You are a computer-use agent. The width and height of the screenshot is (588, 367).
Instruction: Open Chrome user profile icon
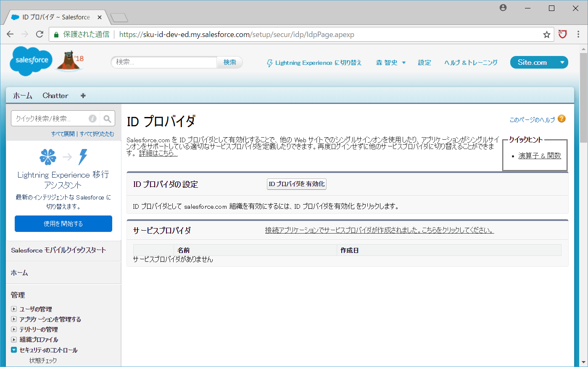click(503, 8)
